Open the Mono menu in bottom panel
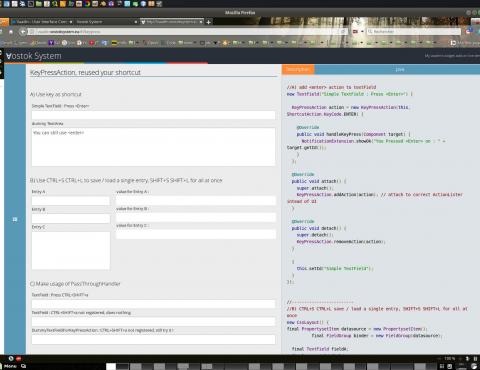Viewport: 480px width, 370px height. click(10, 366)
